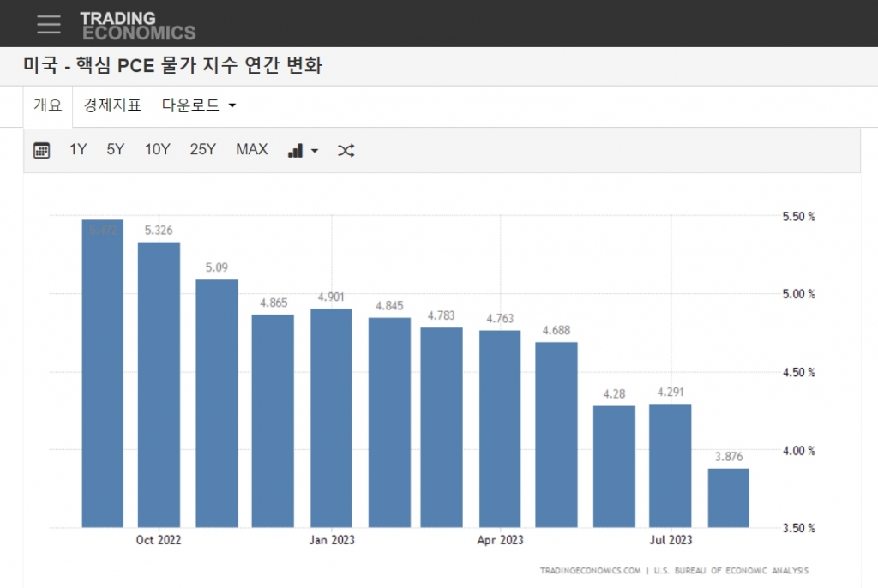Click the page title 핵심 PCE 물가 지수
The width and height of the screenshot is (878, 588).
tap(172, 66)
